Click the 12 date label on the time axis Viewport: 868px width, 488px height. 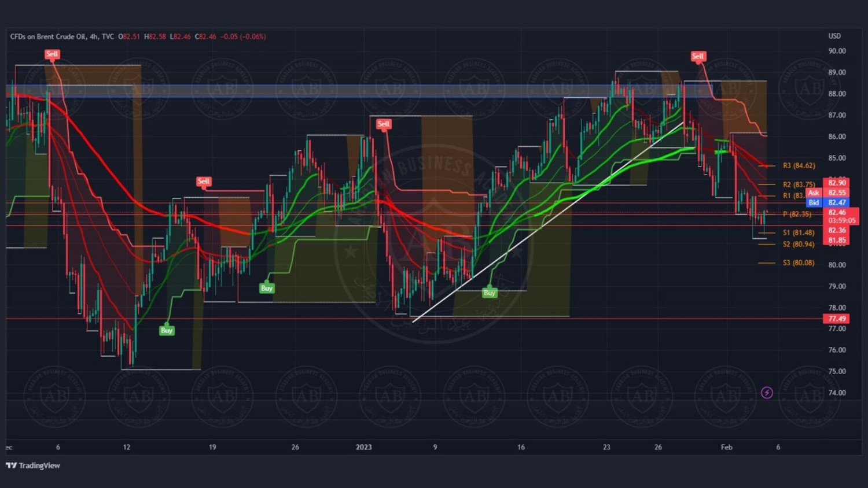(x=126, y=447)
